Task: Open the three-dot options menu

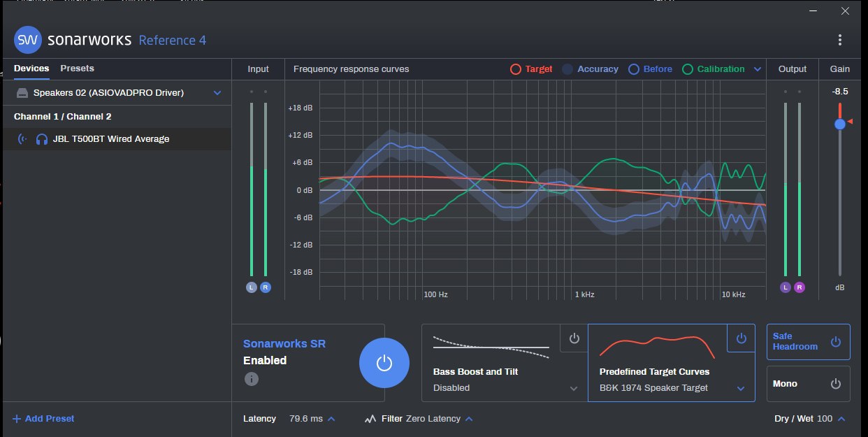Action: [x=839, y=40]
